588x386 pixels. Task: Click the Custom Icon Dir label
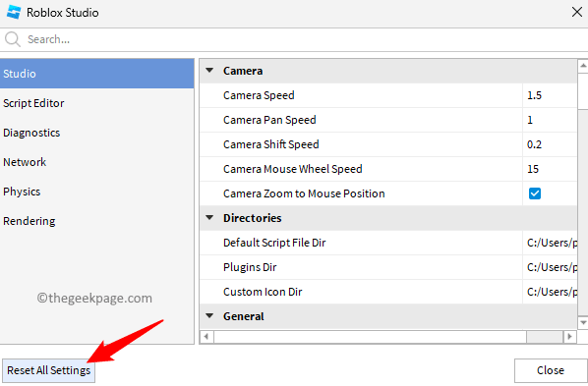263,292
